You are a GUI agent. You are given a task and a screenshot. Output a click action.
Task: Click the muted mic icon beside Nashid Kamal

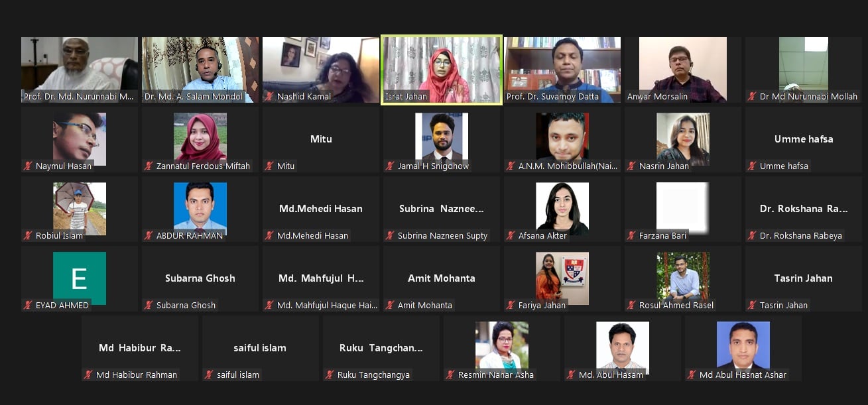point(269,97)
